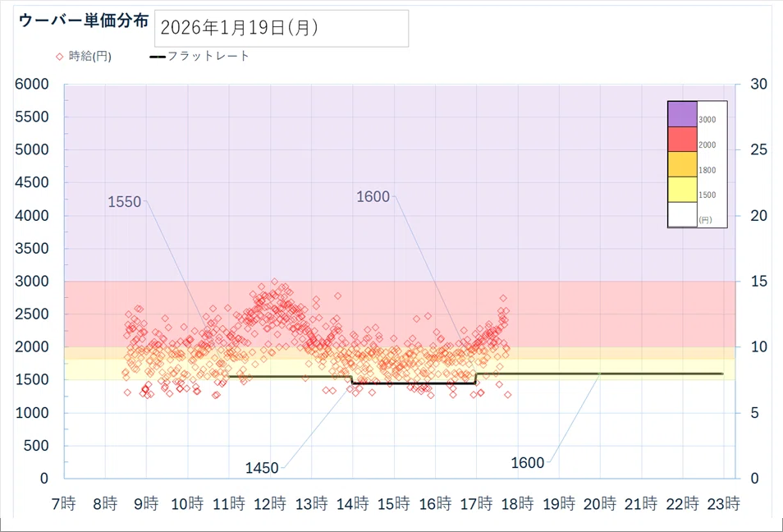The height and width of the screenshot is (532, 783).
Task: Select the 時給(円) legend label
Action: coord(90,57)
